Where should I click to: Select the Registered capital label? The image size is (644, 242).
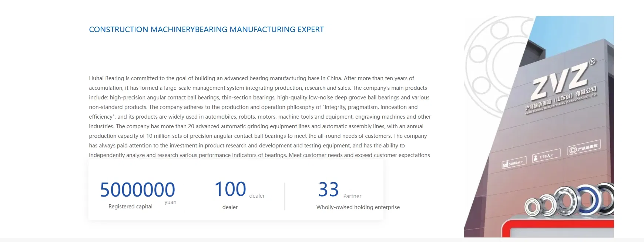pyautogui.click(x=130, y=207)
